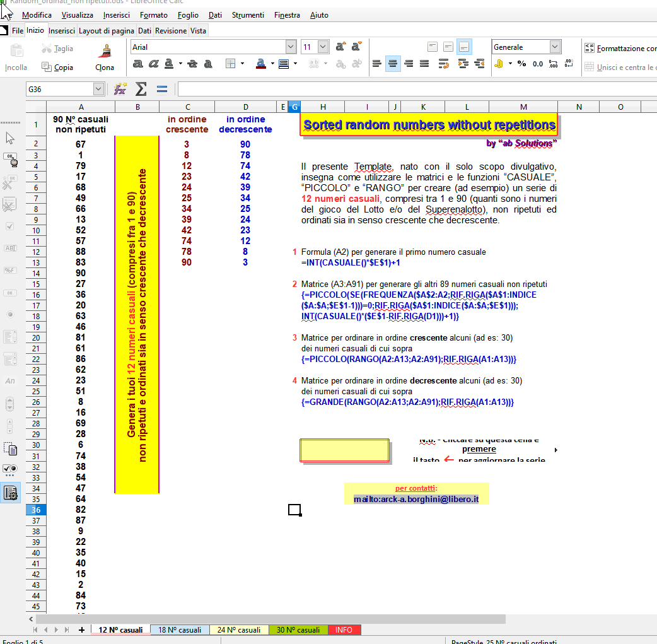Open the INFO sheet tab
The width and height of the screenshot is (657, 644).
(x=344, y=629)
